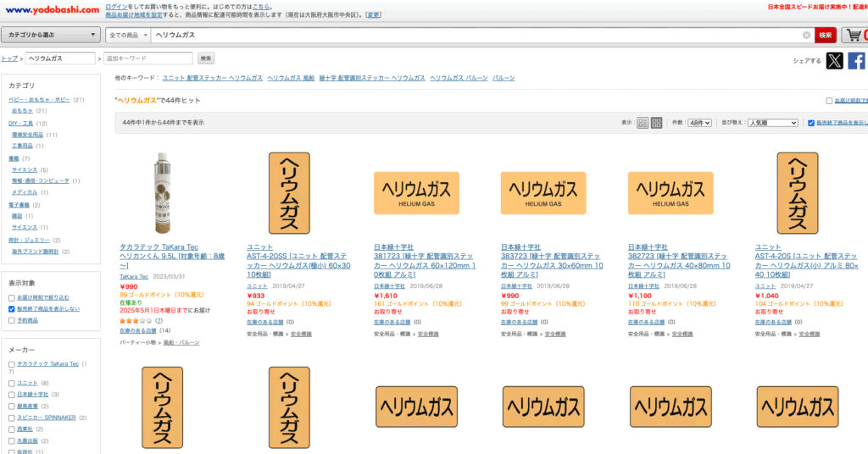Open 382723 緑十字 40×80mm product link

[x=679, y=260]
